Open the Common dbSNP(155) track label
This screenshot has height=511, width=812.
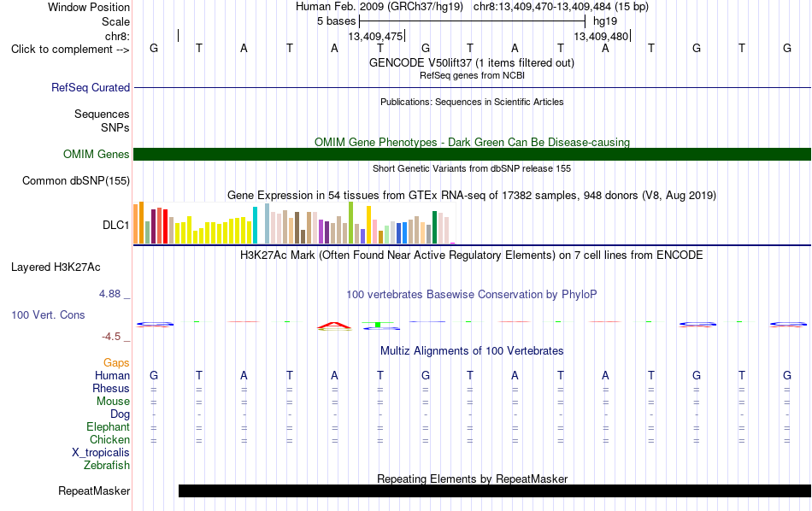click(75, 180)
